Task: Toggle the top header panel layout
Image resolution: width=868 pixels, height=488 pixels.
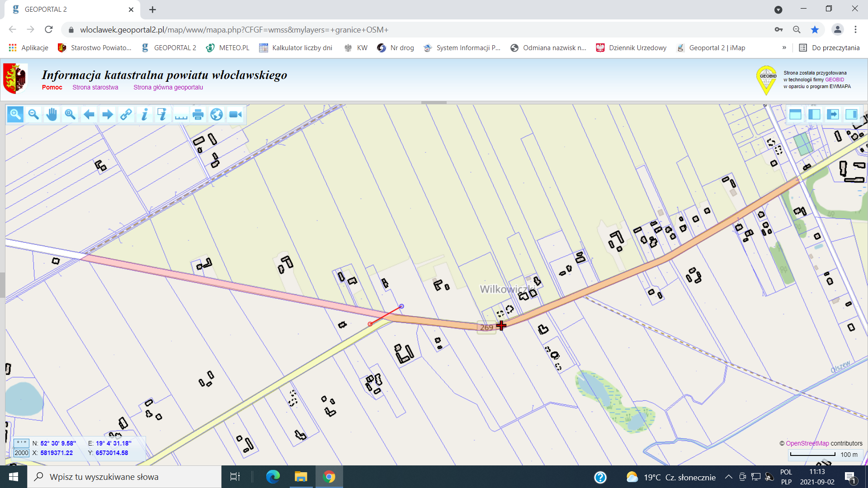Action: click(x=795, y=114)
